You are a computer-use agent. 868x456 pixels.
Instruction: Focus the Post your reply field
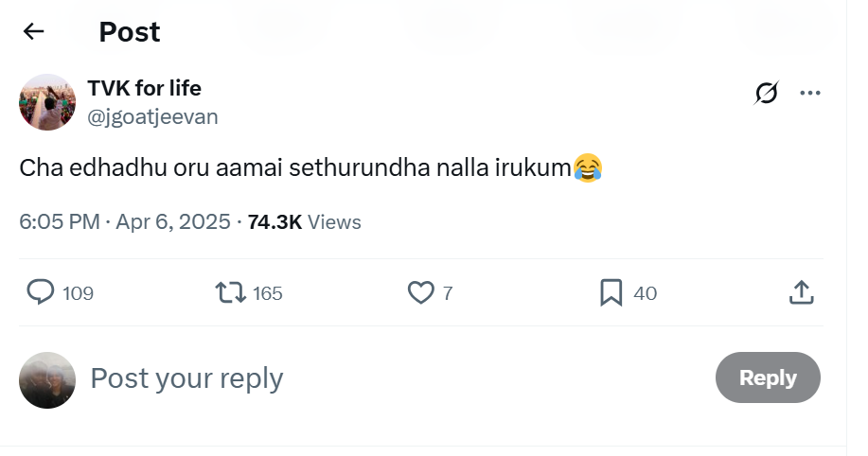(x=379, y=378)
